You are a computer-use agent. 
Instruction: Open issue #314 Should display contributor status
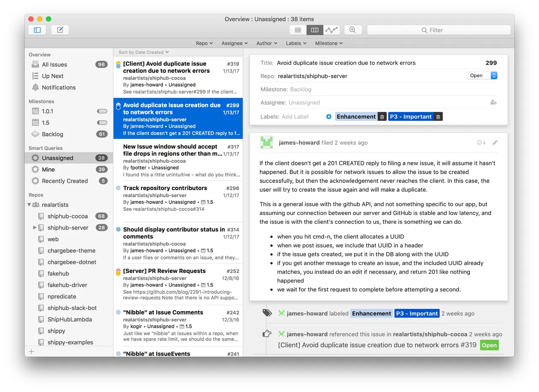(x=178, y=243)
